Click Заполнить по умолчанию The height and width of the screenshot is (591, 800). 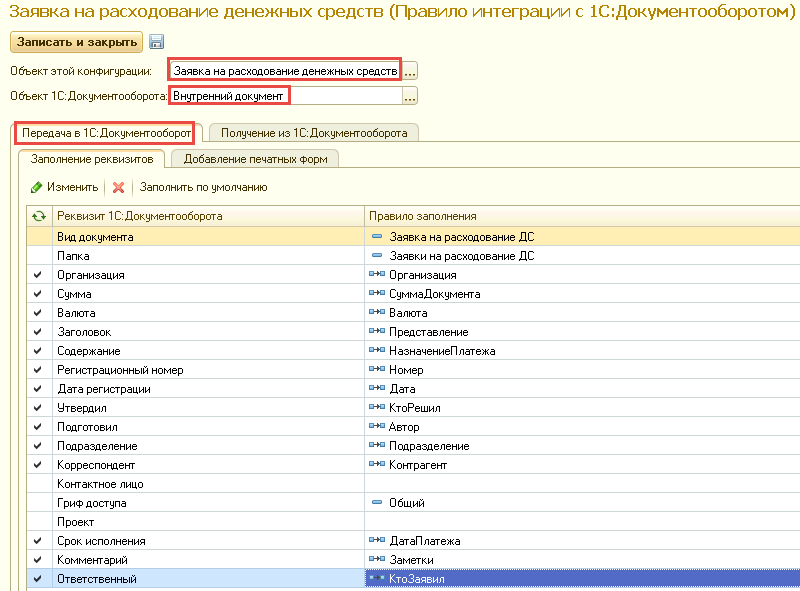pyautogui.click(x=204, y=187)
